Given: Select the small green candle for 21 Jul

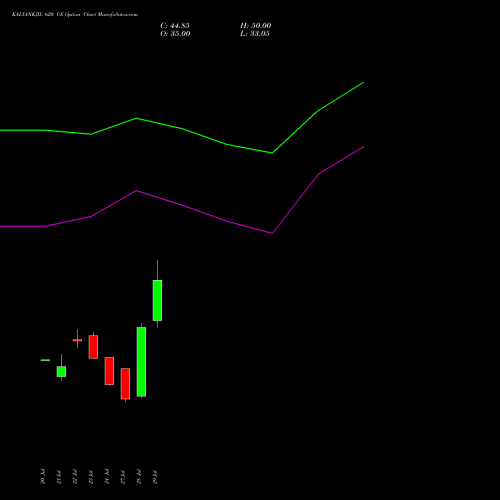Looking at the screenshot, I should pos(61,372).
